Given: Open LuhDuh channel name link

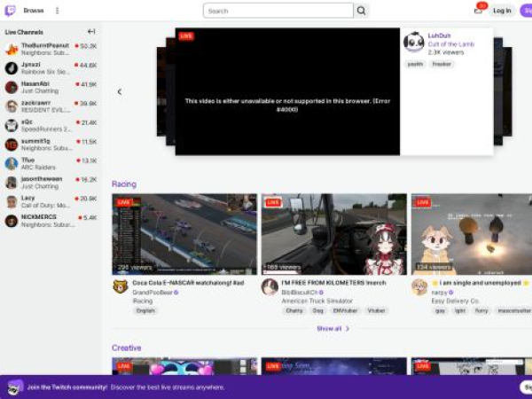Looking at the screenshot, I should [x=440, y=35].
